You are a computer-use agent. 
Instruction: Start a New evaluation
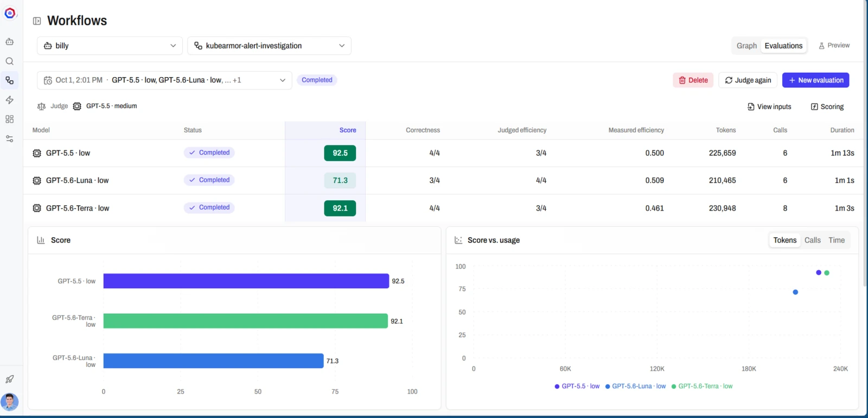pyautogui.click(x=815, y=80)
